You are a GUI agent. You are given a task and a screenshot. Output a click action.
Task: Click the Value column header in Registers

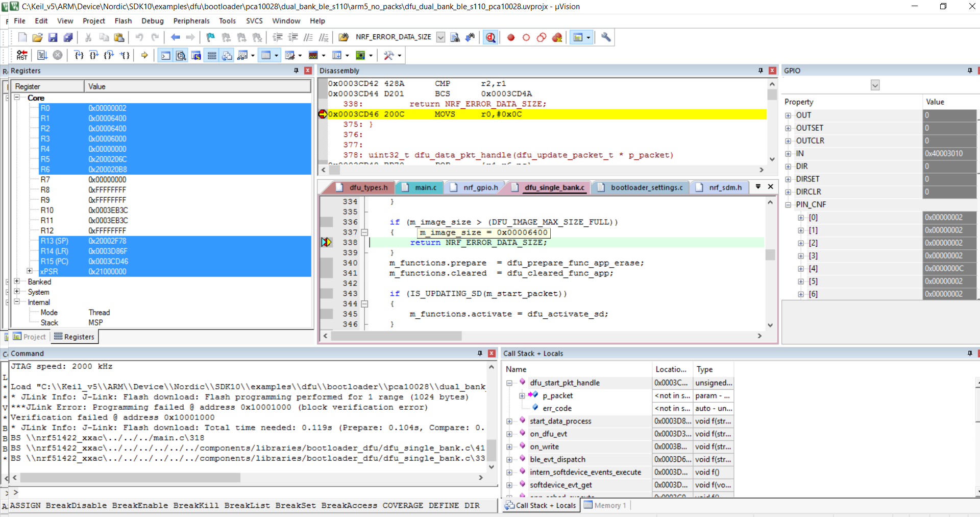[198, 86]
